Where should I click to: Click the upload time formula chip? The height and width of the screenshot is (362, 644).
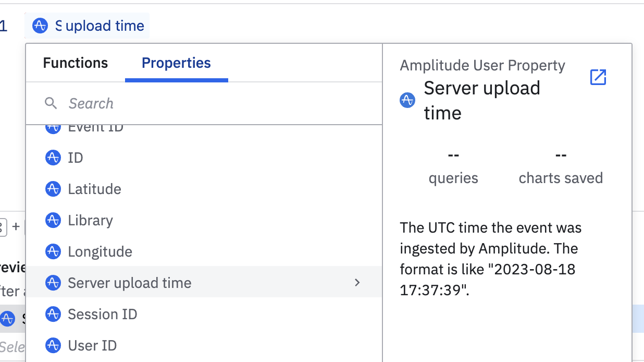[x=104, y=26]
